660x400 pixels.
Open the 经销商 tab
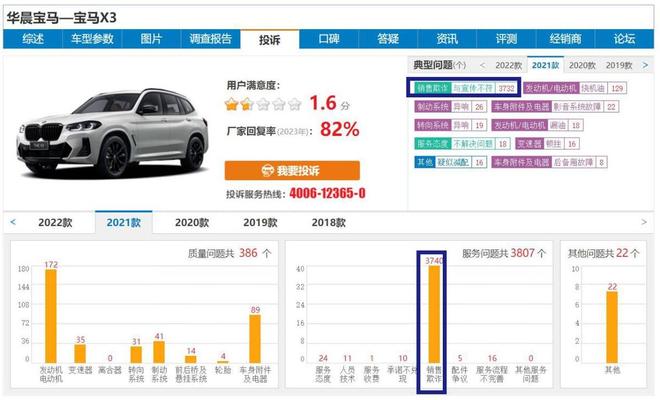[565, 39]
